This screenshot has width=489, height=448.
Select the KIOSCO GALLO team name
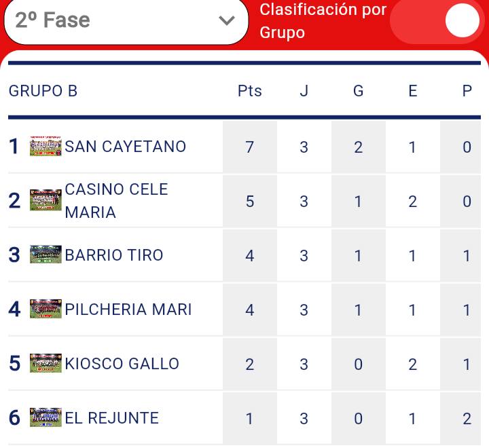(x=122, y=364)
